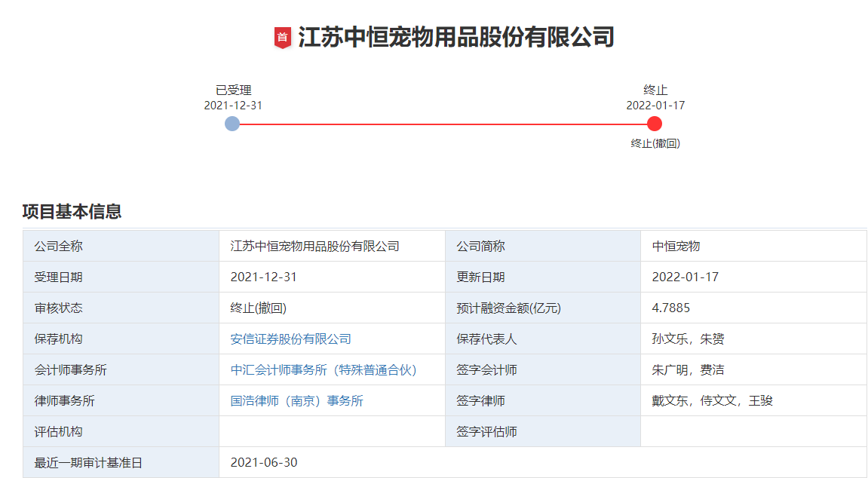Click the 终止(撤回) label under the timeline
The height and width of the screenshot is (478, 868).
tap(655, 144)
